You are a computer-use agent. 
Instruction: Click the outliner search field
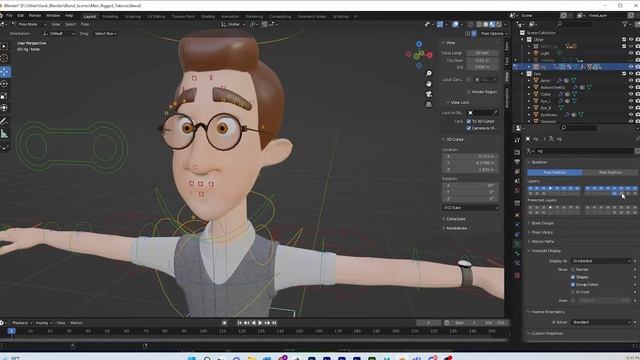pos(576,24)
